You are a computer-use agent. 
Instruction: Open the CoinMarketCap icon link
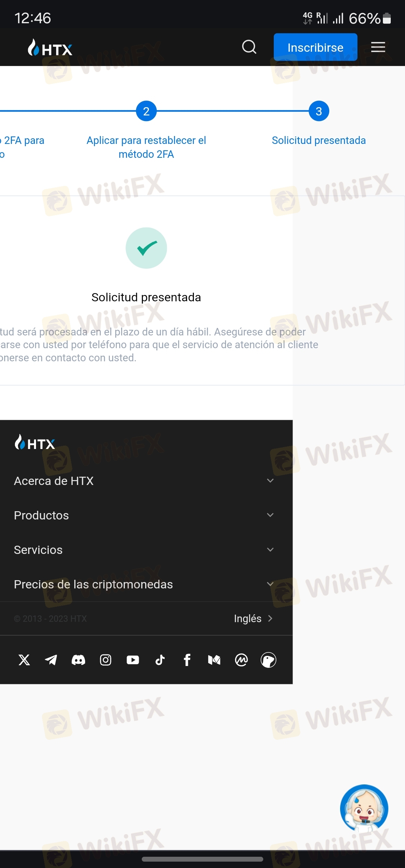click(241, 660)
